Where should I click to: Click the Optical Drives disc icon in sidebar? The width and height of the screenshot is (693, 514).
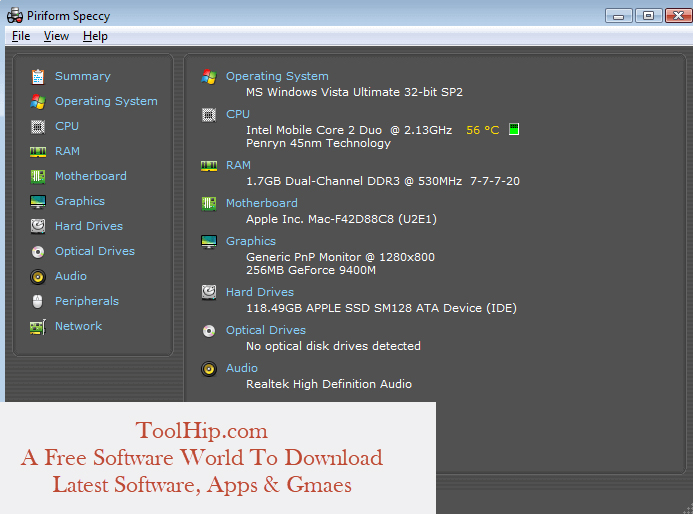(38, 252)
